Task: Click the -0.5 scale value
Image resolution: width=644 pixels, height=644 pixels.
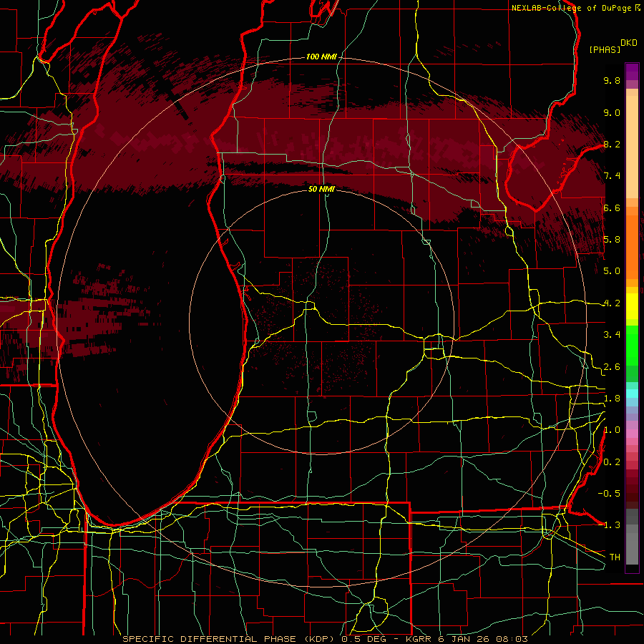Action: pos(609,493)
